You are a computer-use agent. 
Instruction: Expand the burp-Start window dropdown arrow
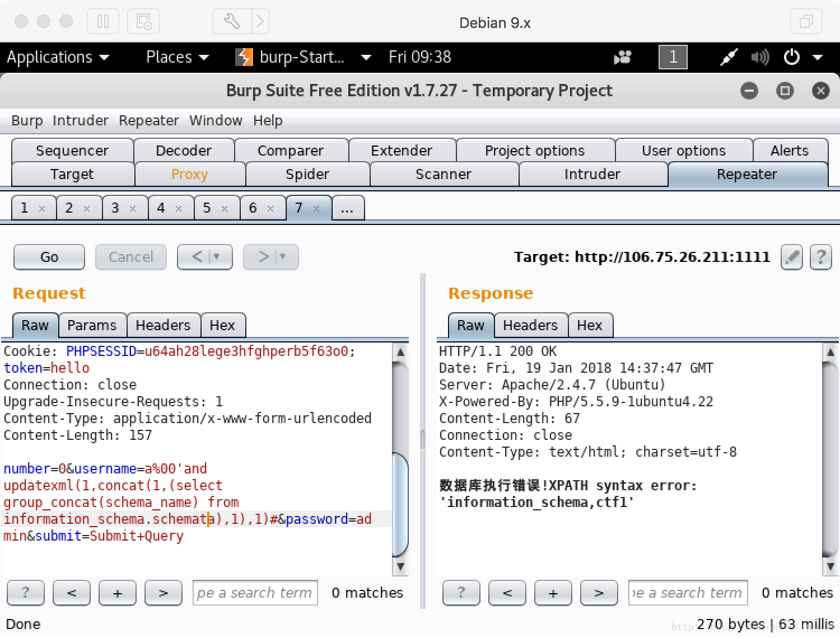pyautogui.click(x=366, y=57)
